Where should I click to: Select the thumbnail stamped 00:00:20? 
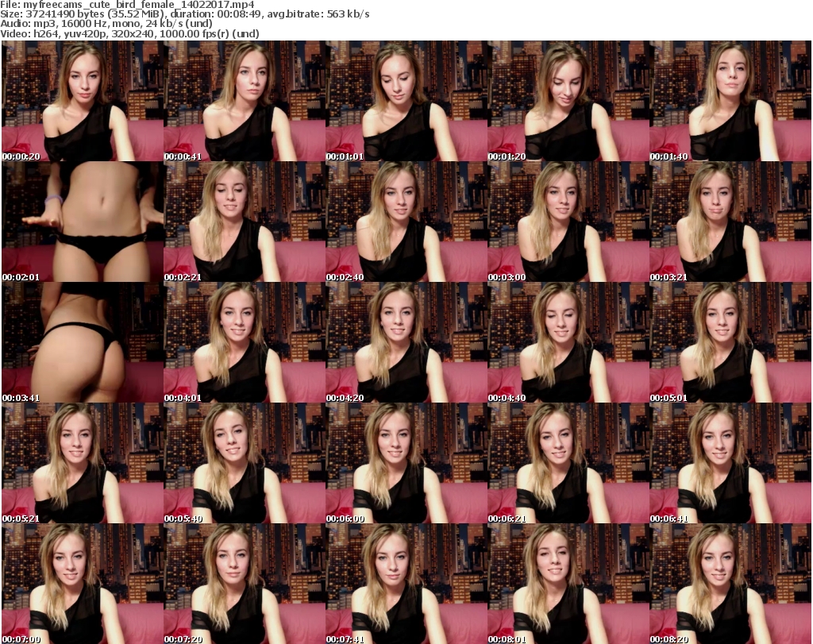(x=83, y=101)
